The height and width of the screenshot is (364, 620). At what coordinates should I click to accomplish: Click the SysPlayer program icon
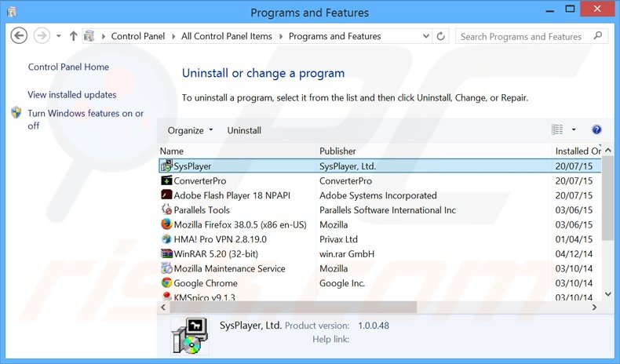click(x=166, y=166)
